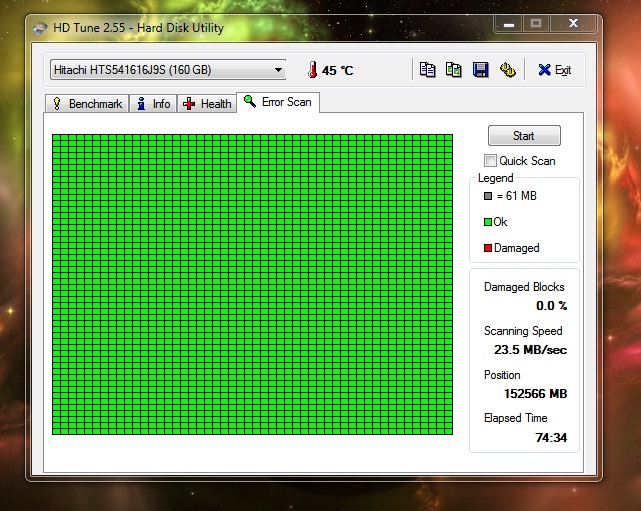Click the Damaged Blocks label

[524, 287]
